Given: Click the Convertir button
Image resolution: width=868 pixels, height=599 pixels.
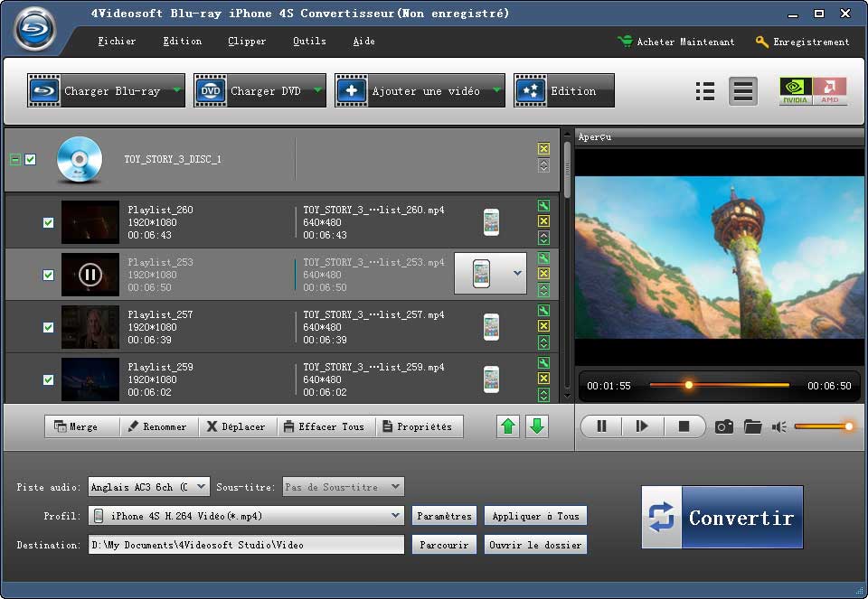Looking at the screenshot, I should 722,517.
